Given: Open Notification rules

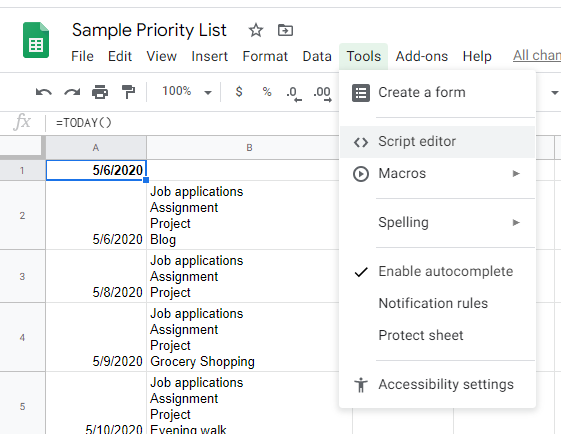Looking at the screenshot, I should pyautogui.click(x=437, y=304).
